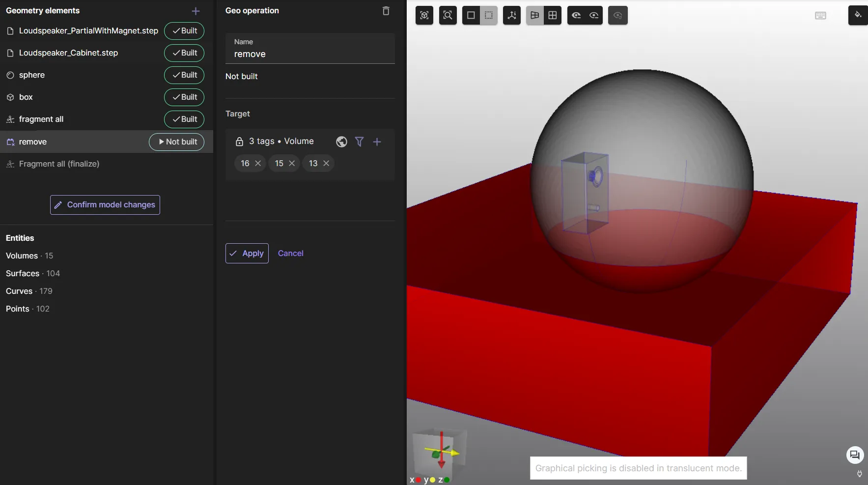Delete the geo operation with trash icon
Screen dimensions: 868x485
pyautogui.click(x=386, y=11)
